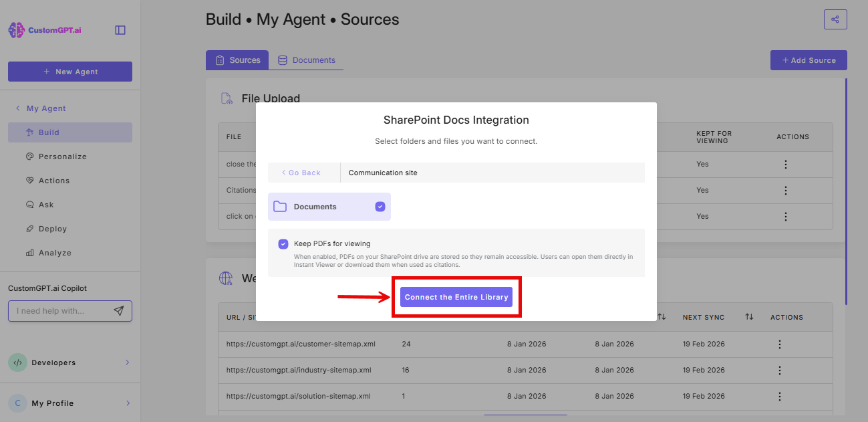Click the File Upload section icon

point(227,98)
